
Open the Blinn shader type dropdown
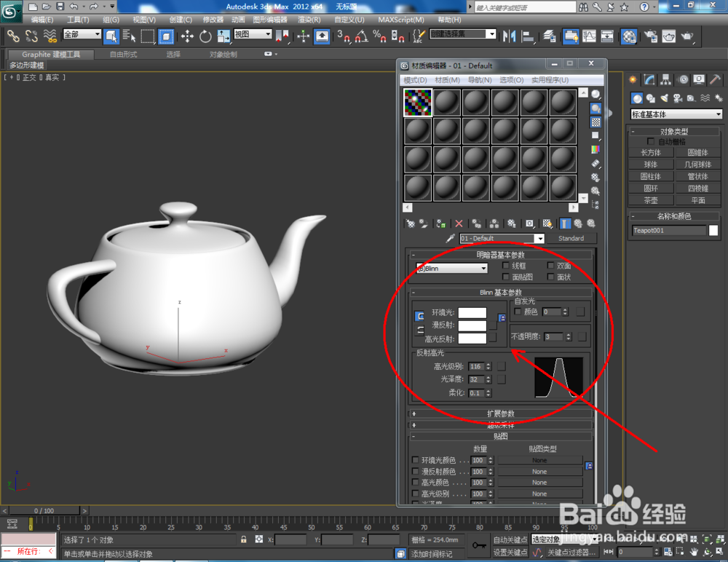[452, 268]
